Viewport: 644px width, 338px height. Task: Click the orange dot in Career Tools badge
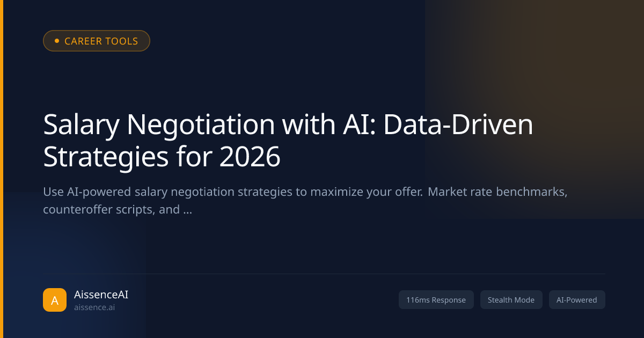tap(57, 41)
